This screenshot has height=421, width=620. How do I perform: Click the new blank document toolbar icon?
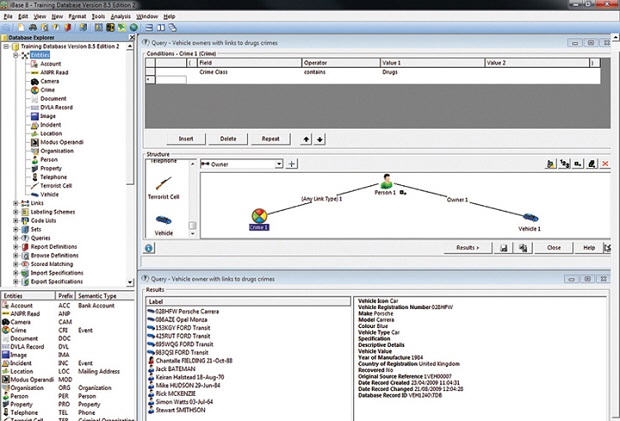pos(21,27)
